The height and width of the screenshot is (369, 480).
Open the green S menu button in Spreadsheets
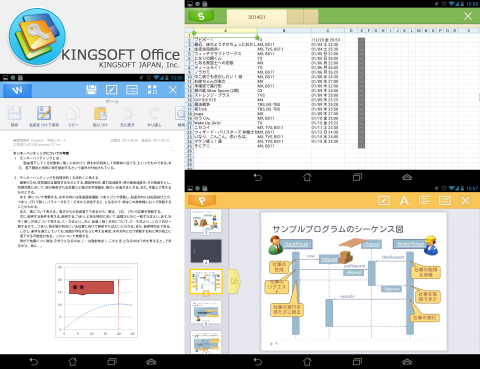tap(201, 16)
